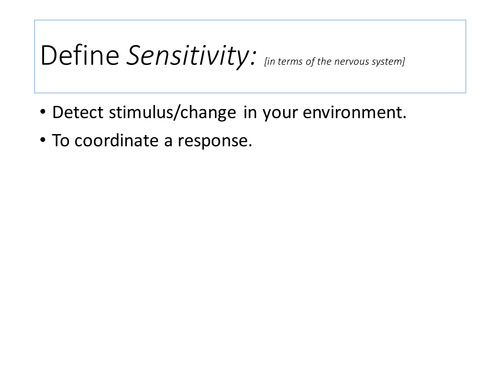Image resolution: width=500 pixels, height=375 pixels.
Task: Click the blank slide area below the bullets
Action: click(250, 260)
